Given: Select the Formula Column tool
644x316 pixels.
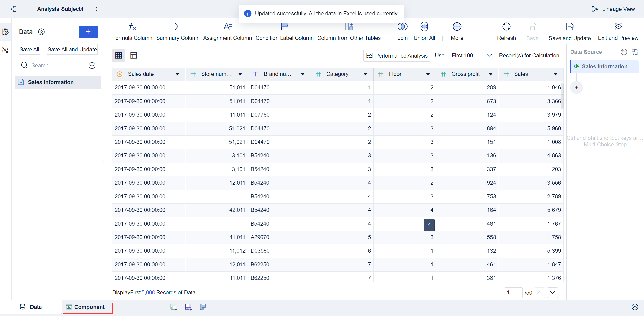Looking at the screenshot, I should point(132,31).
